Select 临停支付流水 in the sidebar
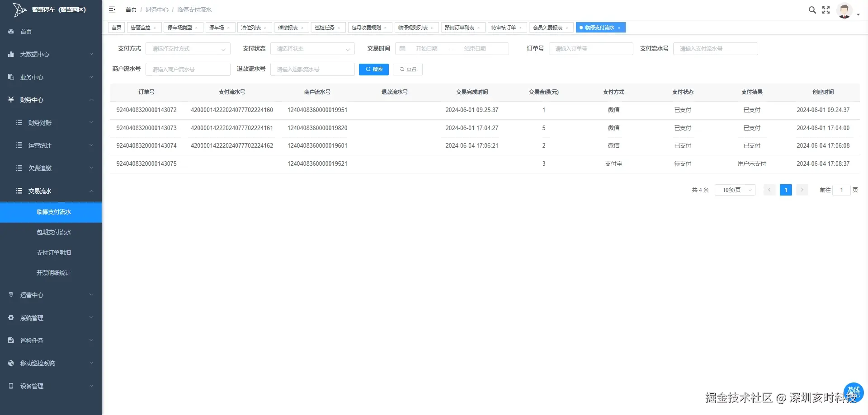This screenshot has height=415, width=868. pyautogui.click(x=51, y=212)
